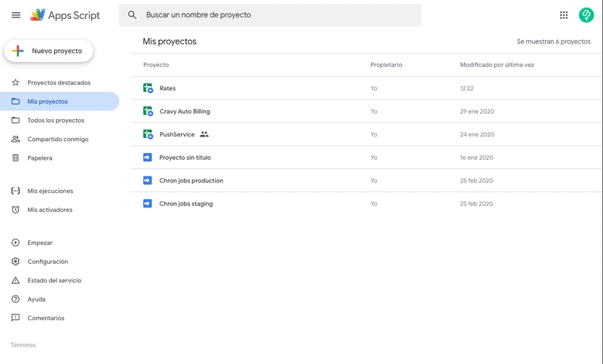Click the script icon for Chron jobs production
Viewport: 603px width, 364px height.
click(x=147, y=180)
